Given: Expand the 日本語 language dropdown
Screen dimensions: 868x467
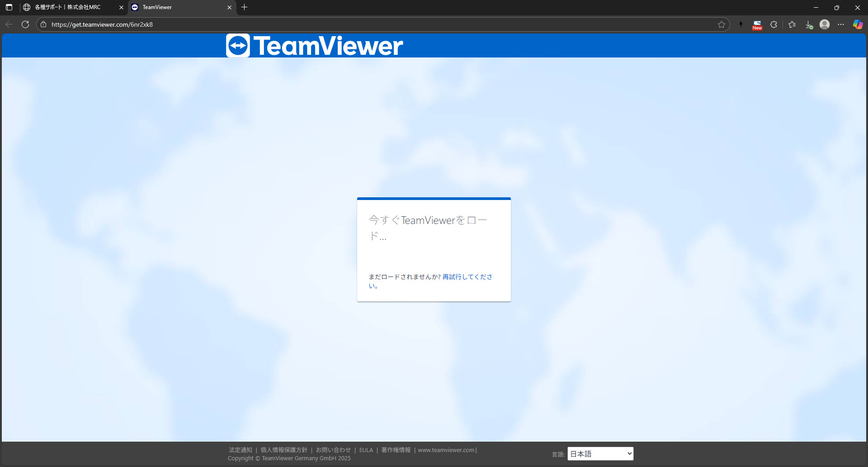Looking at the screenshot, I should (x=600, y=454).
